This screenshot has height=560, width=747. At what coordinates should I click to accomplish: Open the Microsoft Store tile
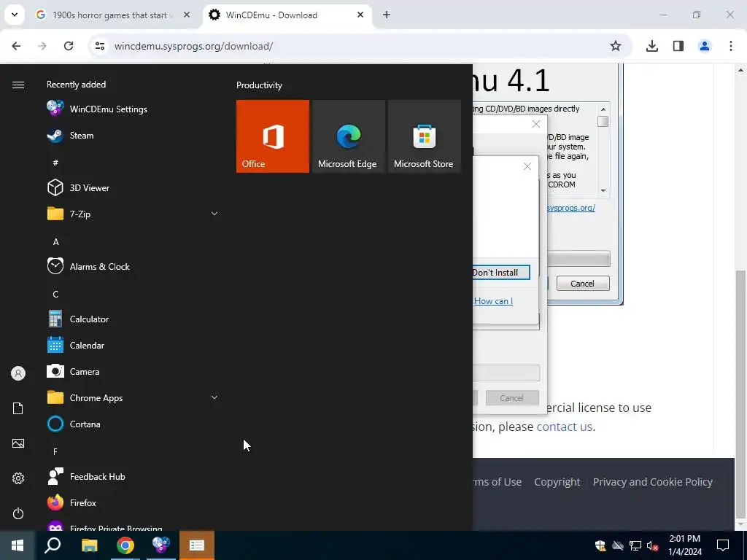click(x=425, y=136)
